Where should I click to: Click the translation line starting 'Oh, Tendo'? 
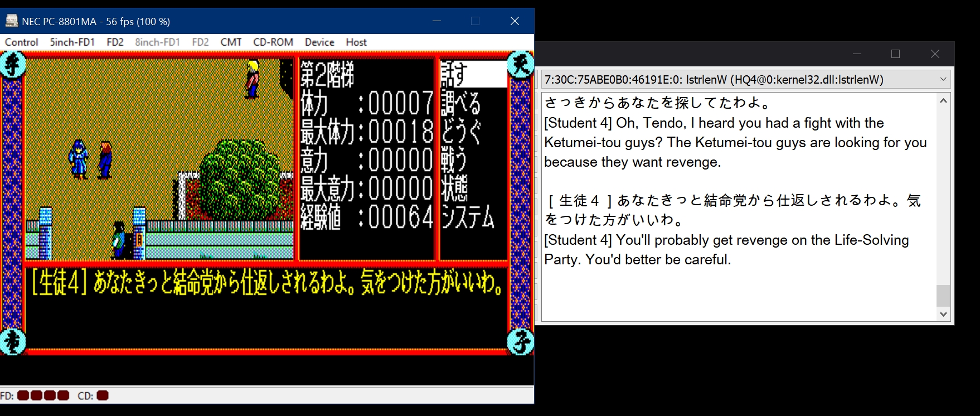tap(714, 123)
